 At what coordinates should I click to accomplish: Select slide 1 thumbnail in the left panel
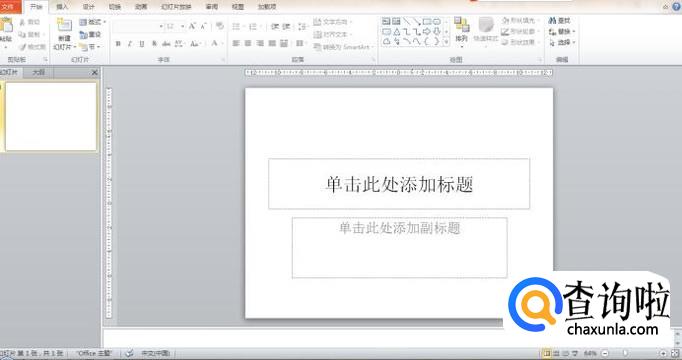click(x=50, y=117)
